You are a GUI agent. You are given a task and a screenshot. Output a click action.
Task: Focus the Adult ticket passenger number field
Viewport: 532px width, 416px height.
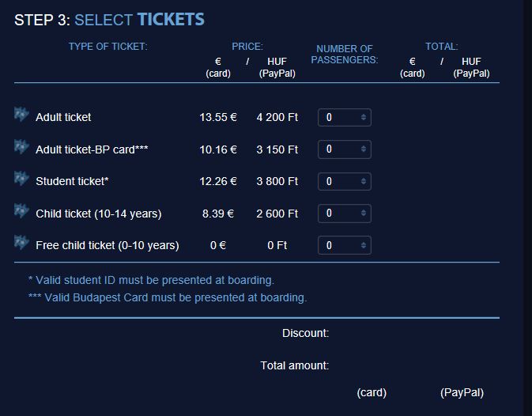click(345, 117)
